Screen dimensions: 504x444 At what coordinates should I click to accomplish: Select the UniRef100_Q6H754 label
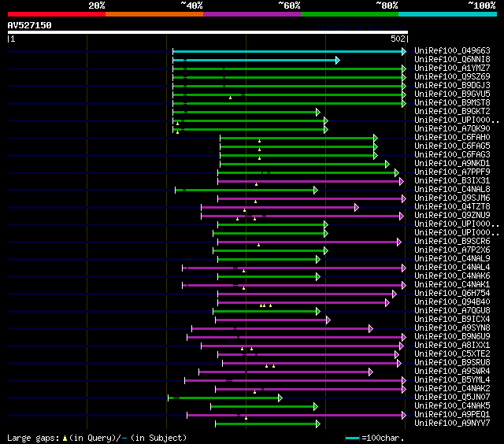click(452, 294)
